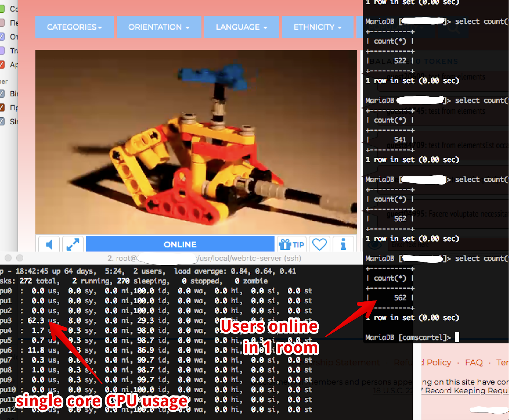Expand the ETHNICITY dropdown
This screenshot has width=510, height=420.
pos(317,27)
